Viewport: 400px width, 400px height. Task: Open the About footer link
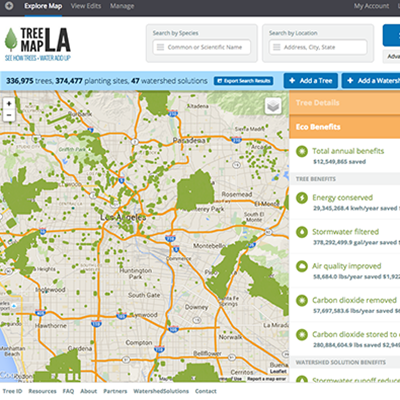(89, 391)
